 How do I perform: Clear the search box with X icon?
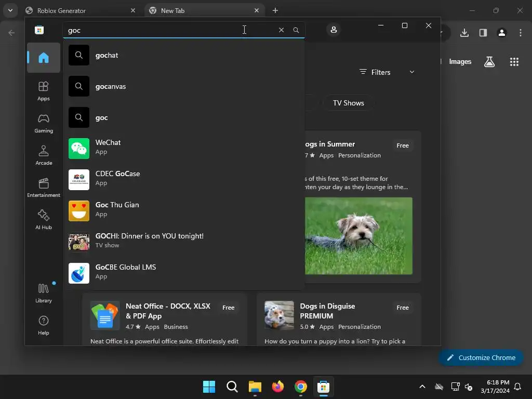pos(281,30)
